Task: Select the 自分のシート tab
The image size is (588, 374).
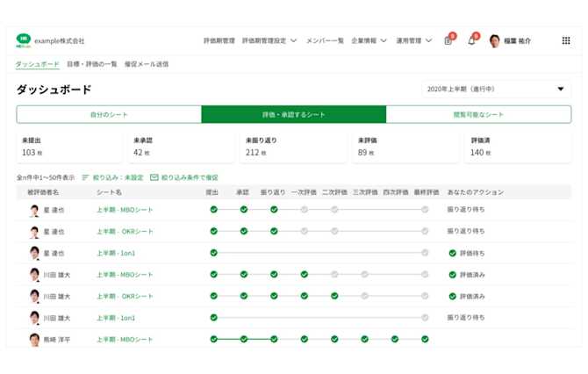Action: click(109, 114)
